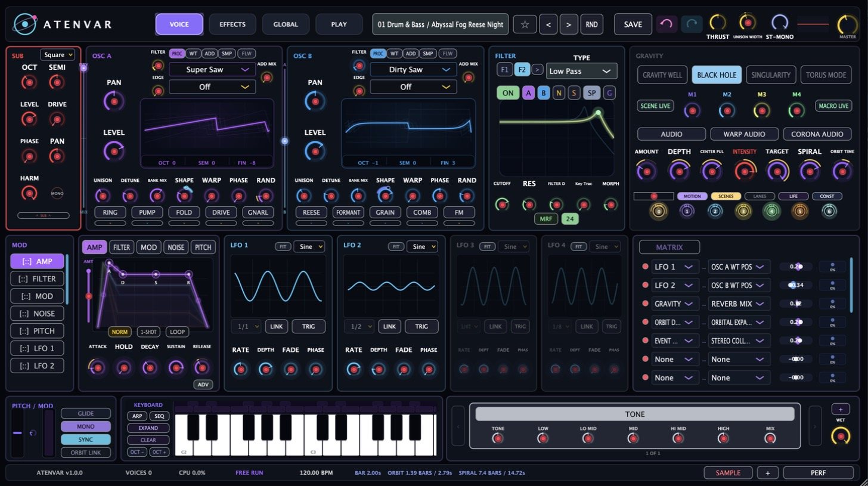Viewport: 868px width, 486px height.
Task: Go to next preset arrow
Action: pyautogui.click(x=569, y=24)
